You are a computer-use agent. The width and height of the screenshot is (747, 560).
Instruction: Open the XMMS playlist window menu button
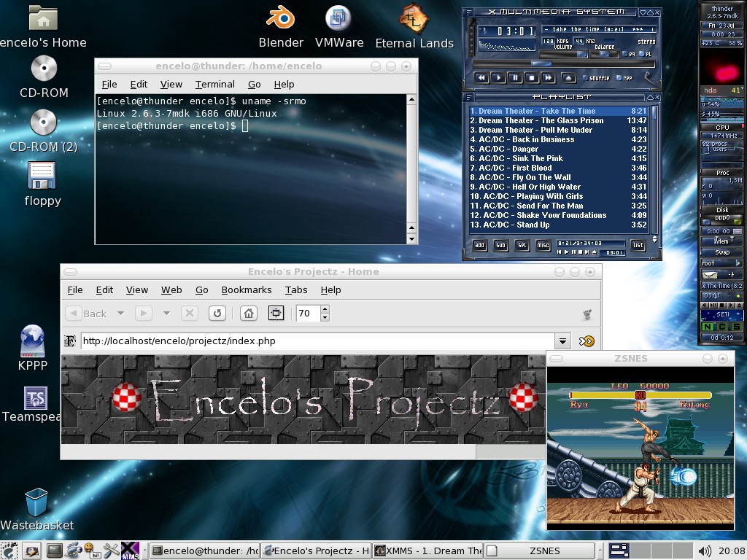468,97
